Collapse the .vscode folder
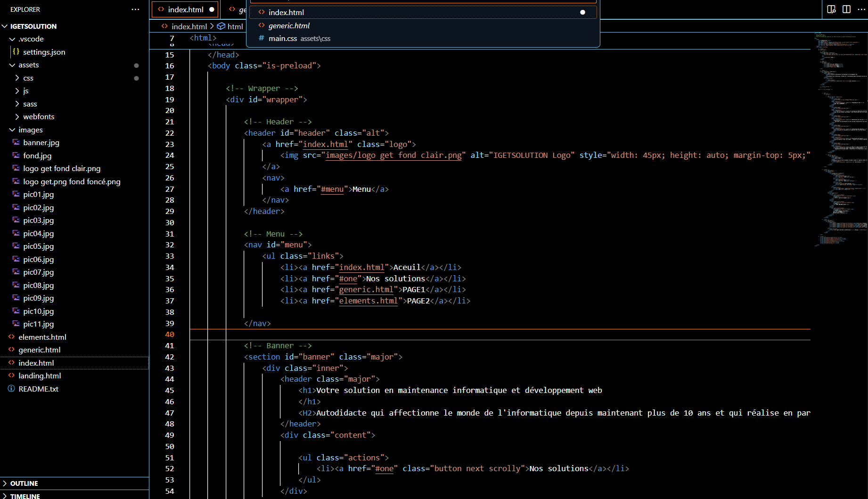868x499 pixels. tap(12, 39)
